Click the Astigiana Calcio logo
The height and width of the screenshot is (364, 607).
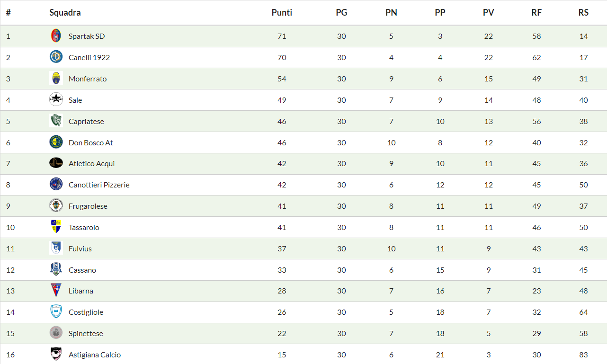(56, 354)
